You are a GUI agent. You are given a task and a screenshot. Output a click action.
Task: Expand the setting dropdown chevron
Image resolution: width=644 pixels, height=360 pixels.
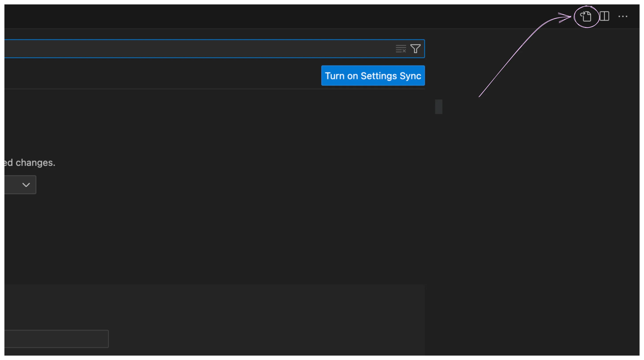tap(26, 185)
